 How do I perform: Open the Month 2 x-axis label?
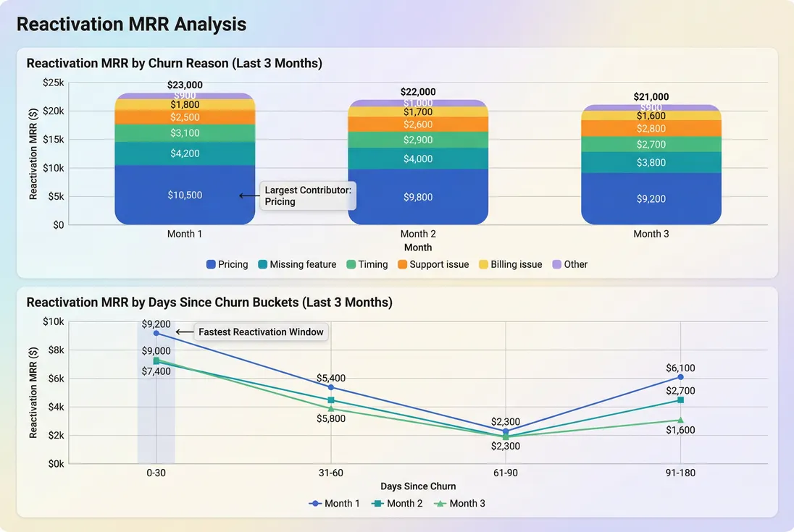click(x=418, y=234)
